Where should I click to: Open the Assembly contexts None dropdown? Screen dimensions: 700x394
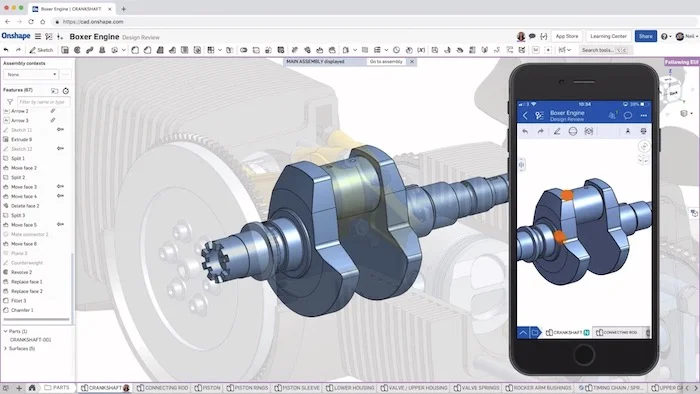click(x=31, y=75)
